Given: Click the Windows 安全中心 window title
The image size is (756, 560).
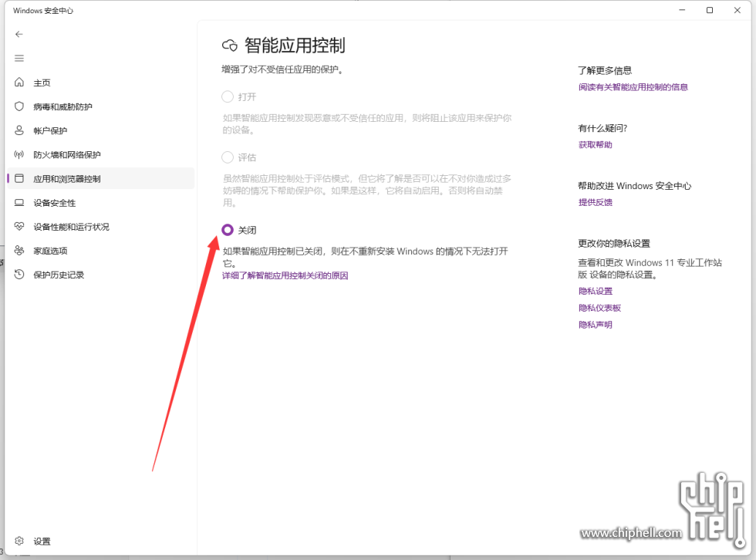Looking at the screenshot, I should tap(43, 11).
